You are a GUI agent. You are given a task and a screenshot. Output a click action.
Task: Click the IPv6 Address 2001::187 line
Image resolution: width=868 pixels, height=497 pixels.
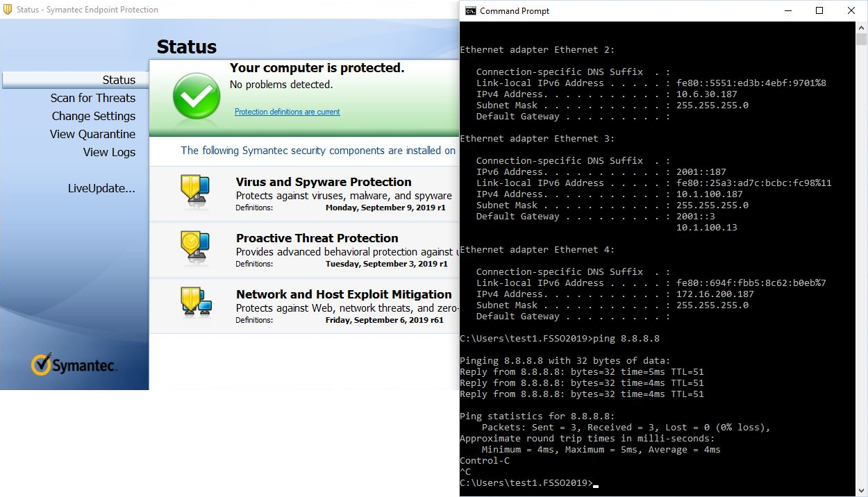[601, 172]
